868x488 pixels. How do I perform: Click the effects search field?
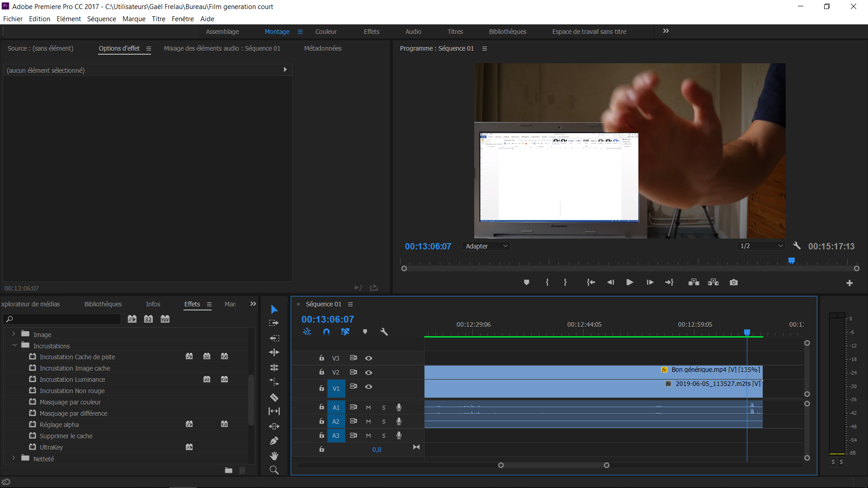pyautogui.click(x=63, y=319)
